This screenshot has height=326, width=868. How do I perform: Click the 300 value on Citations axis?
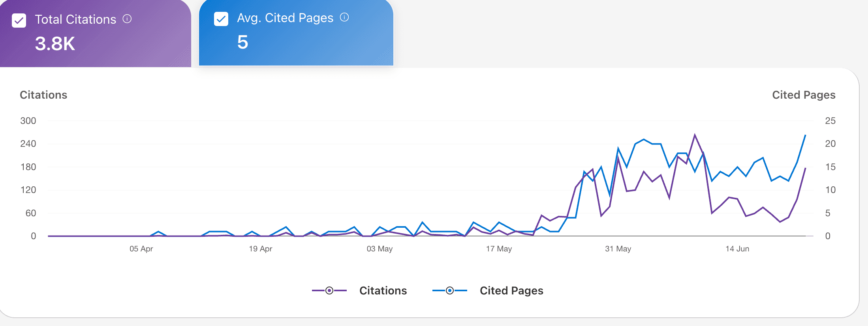pos(28,121)
